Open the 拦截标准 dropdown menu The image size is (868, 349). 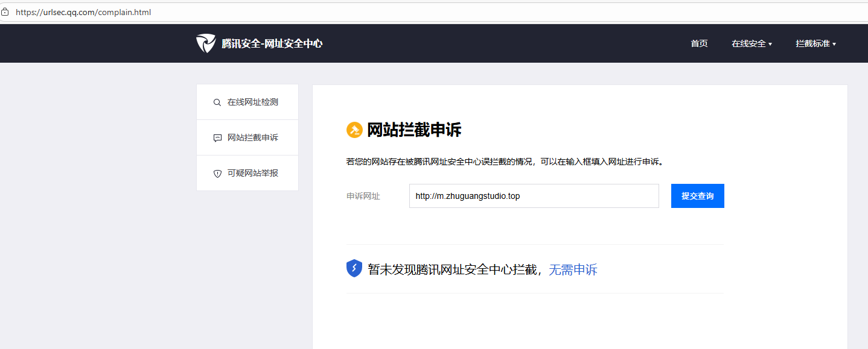(815, 43)
